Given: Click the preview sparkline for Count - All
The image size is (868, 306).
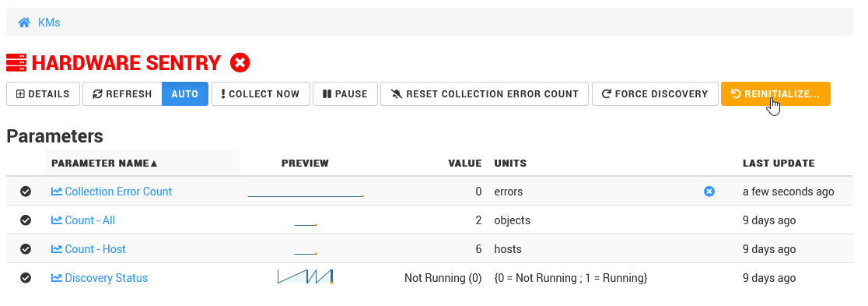Looking at the screenshot, I should (x=305, y=224).
